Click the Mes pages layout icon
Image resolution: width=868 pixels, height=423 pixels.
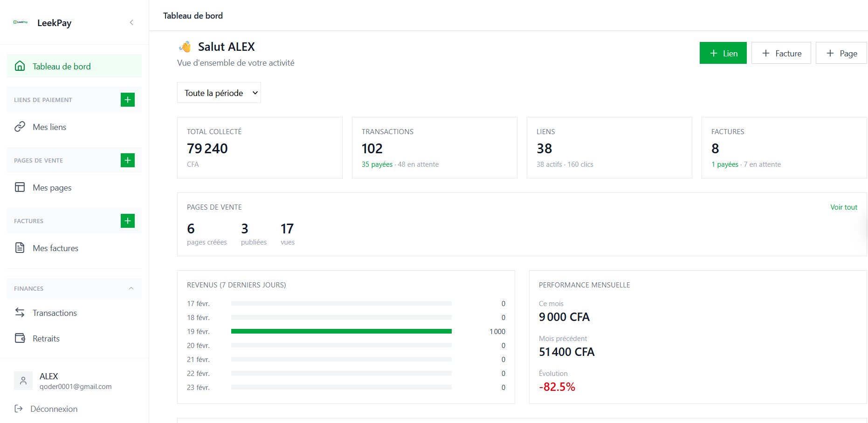(20, 187)
